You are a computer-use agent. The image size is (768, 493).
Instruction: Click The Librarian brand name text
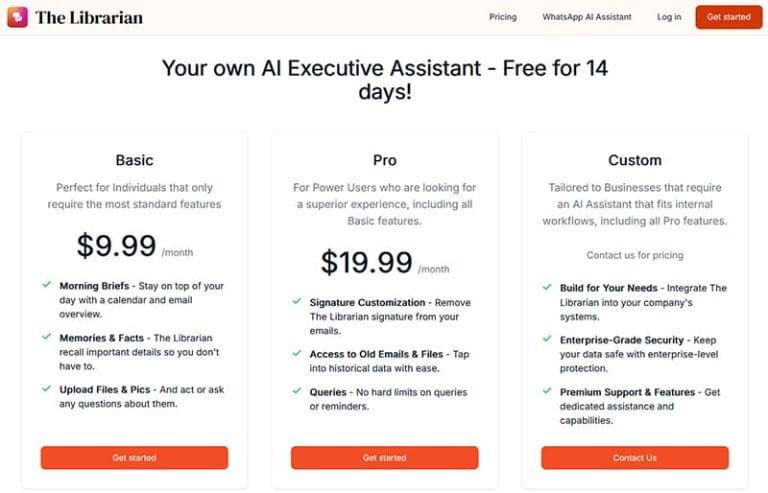tap(89, 17)
